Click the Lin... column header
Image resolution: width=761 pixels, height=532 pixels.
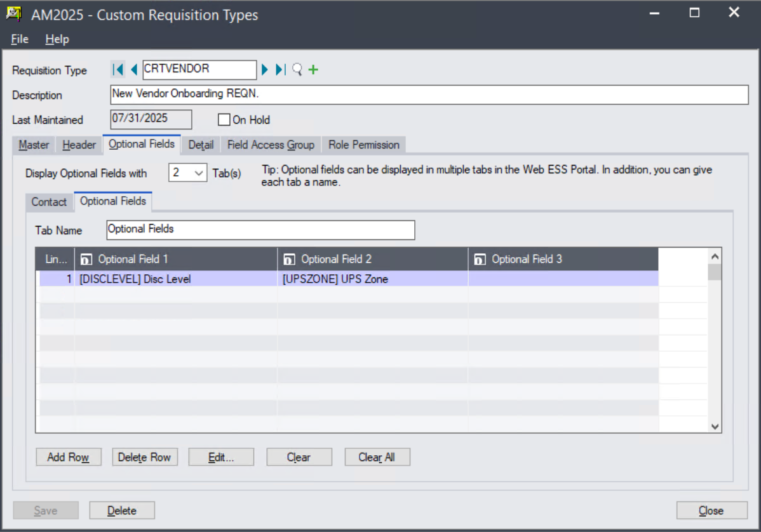55,260
